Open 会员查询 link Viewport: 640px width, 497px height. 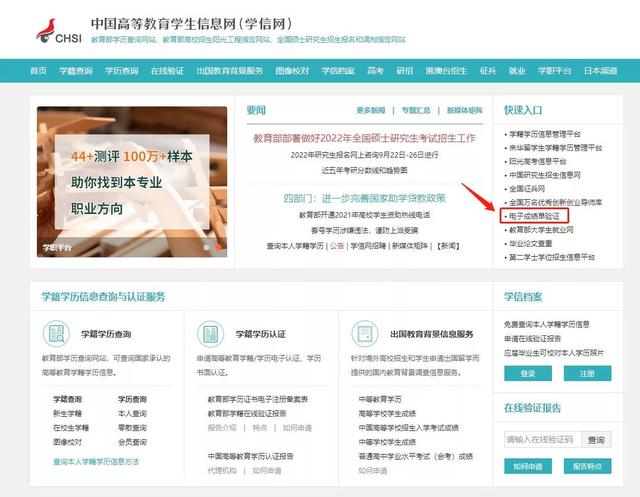[x=132, y=442]
